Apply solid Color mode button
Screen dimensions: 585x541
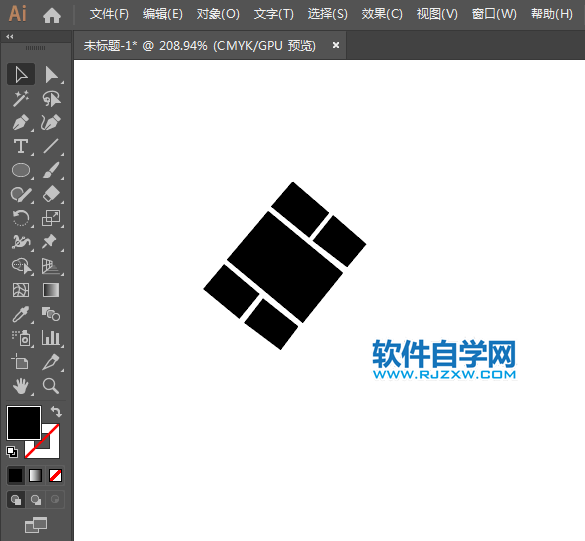[x=16, y=475]
